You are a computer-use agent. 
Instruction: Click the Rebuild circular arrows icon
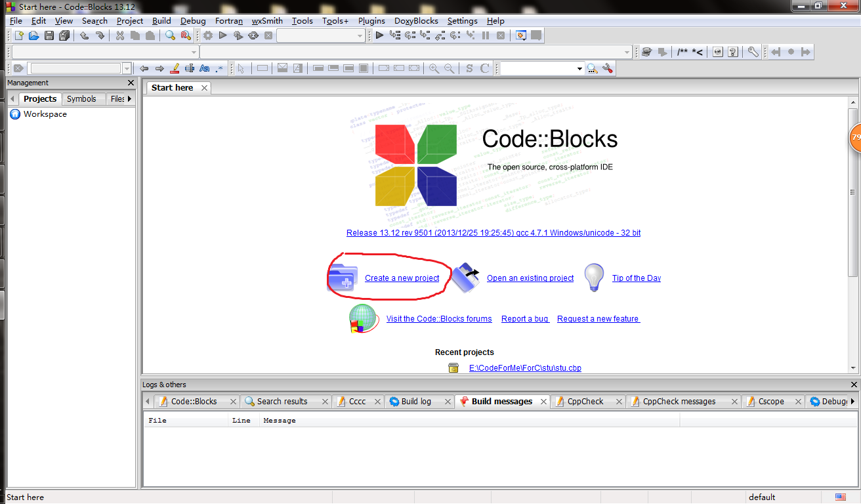(253, 35)
